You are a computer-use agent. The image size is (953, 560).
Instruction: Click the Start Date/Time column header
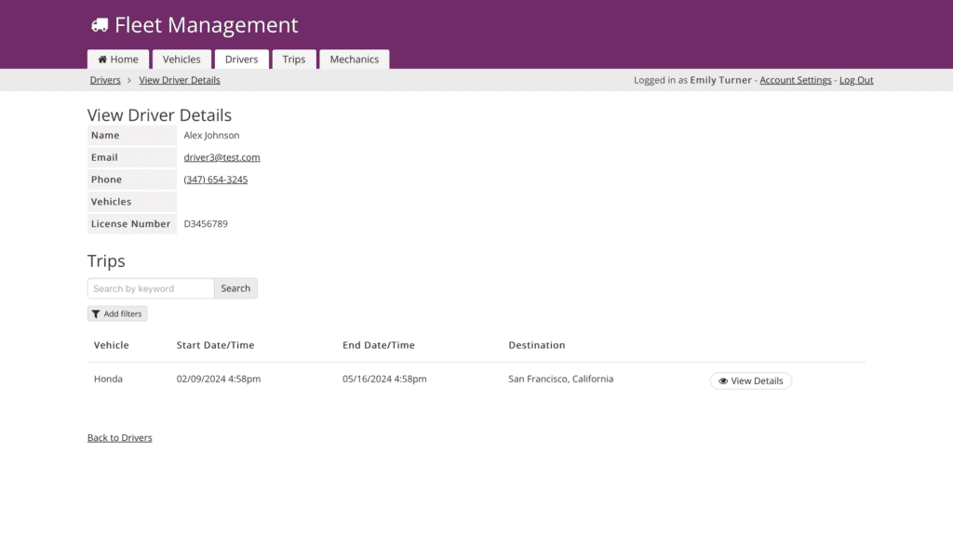click(x=215, y=345)
